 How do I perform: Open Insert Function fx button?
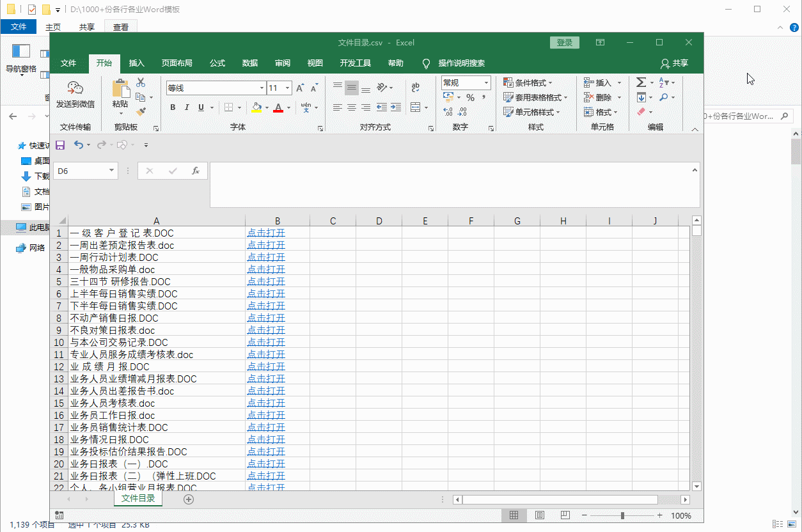coord(196,171)
